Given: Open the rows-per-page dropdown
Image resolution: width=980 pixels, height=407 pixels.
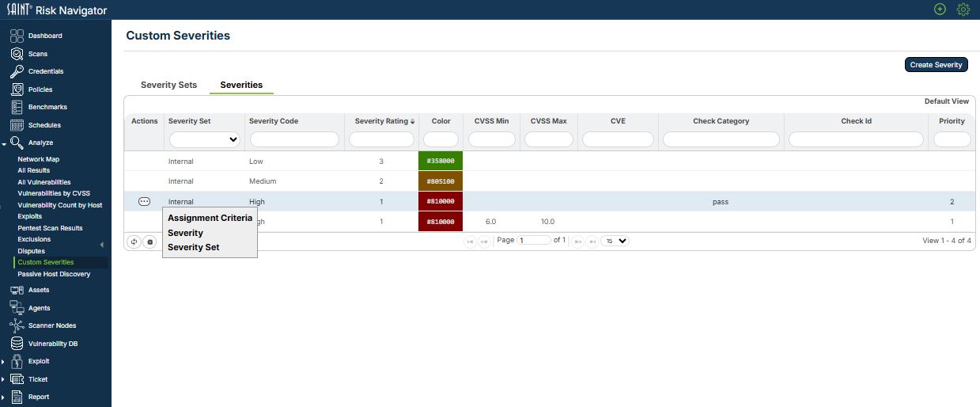Looking at the screenshot, I should point(615,241).
